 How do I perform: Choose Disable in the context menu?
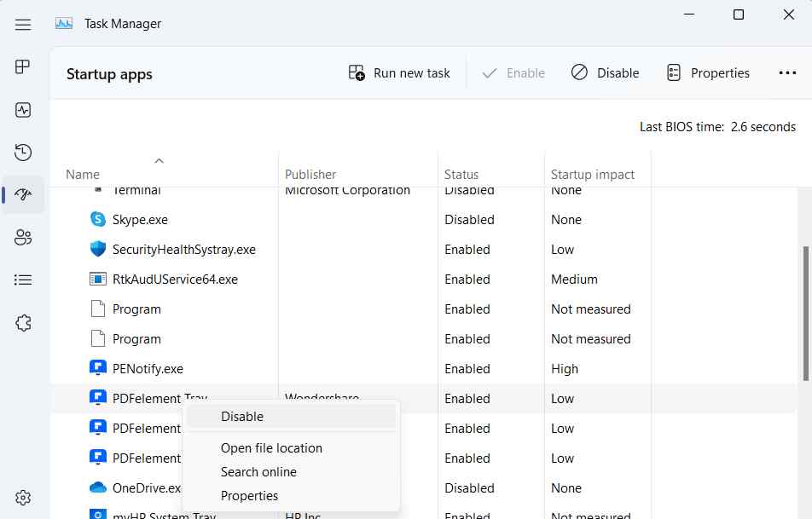[x=292, y=417]
